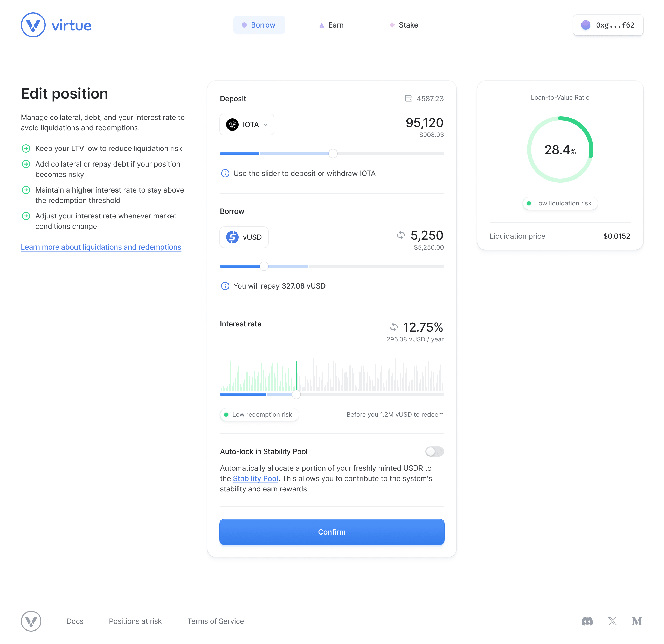Click reset icon beside borrow amount 5,250
This screenshot has width=664, height=644.
tap(401, 235)
